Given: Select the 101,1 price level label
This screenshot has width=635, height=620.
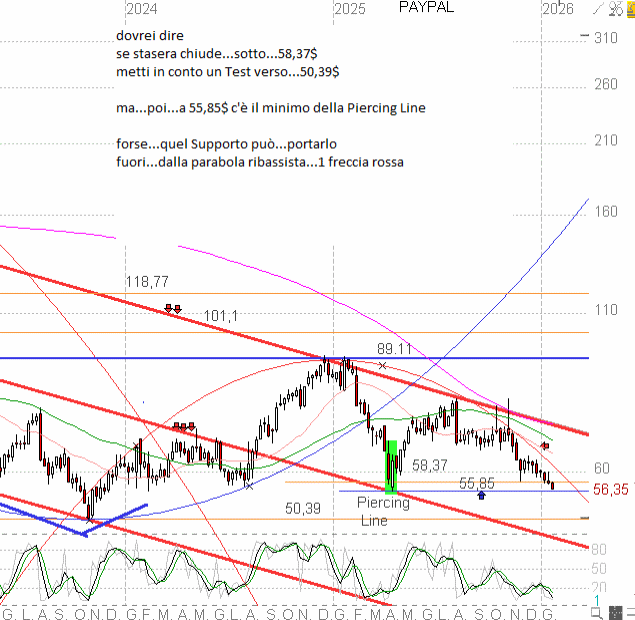Looking at the screenshot, I should [220, 316].
